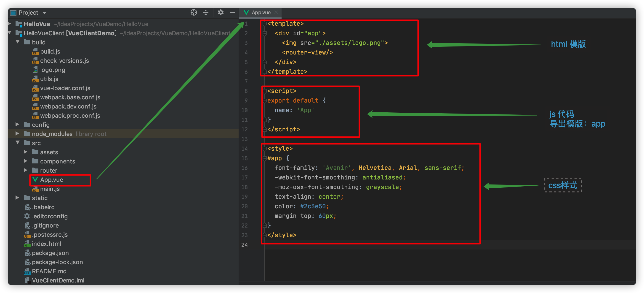Click the locate/scroll-from-source target icon
The image size is (644, 293).
click(x=194, y=12)
